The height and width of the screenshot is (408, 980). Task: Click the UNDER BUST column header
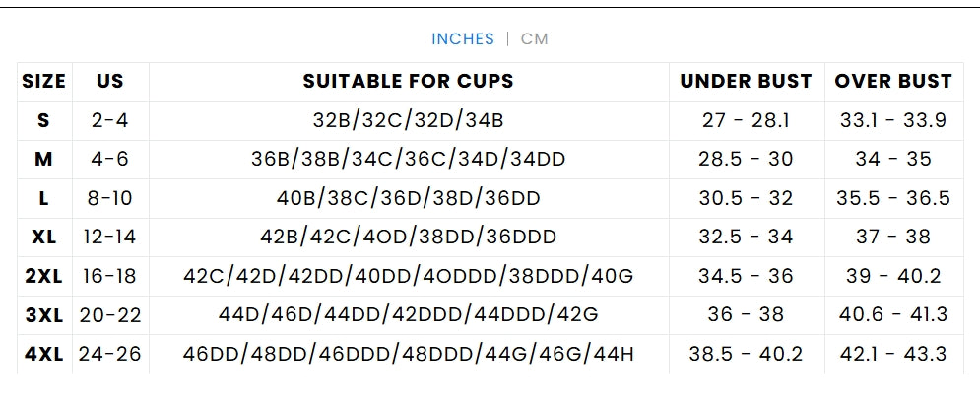[746, 82]
